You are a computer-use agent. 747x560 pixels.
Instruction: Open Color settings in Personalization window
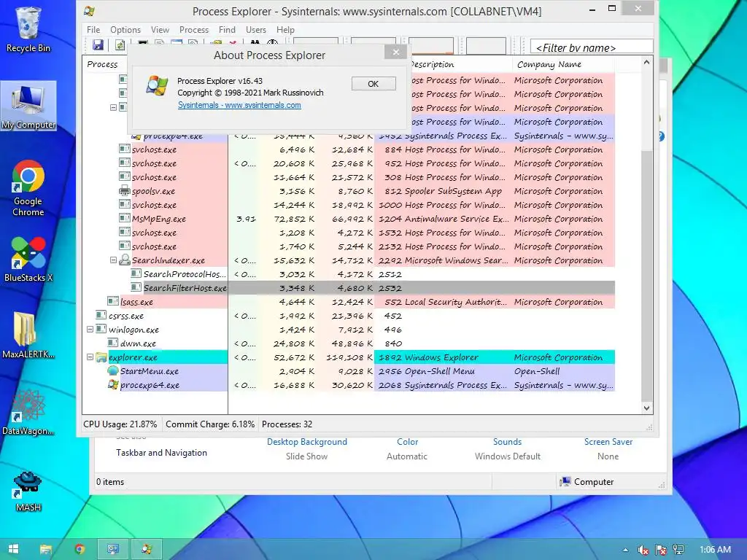pos(407,442)
